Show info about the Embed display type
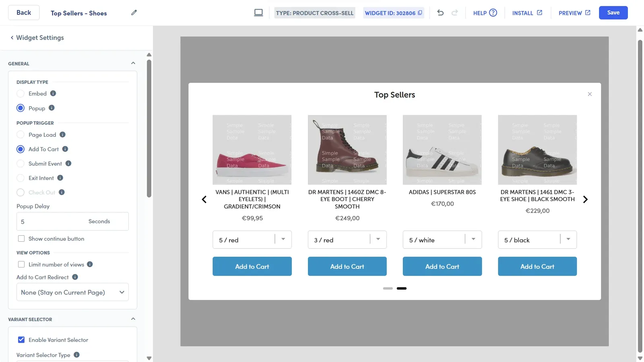 [53, 94]
